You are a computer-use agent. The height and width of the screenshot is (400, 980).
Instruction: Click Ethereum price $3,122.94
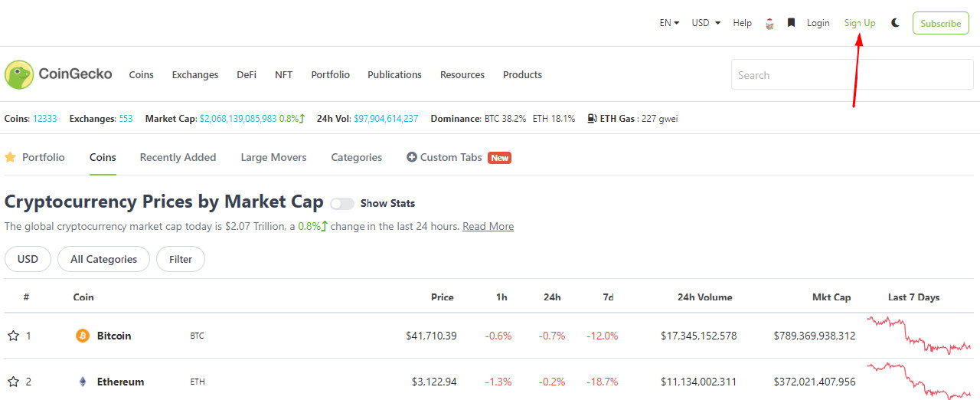pos(435,382)
